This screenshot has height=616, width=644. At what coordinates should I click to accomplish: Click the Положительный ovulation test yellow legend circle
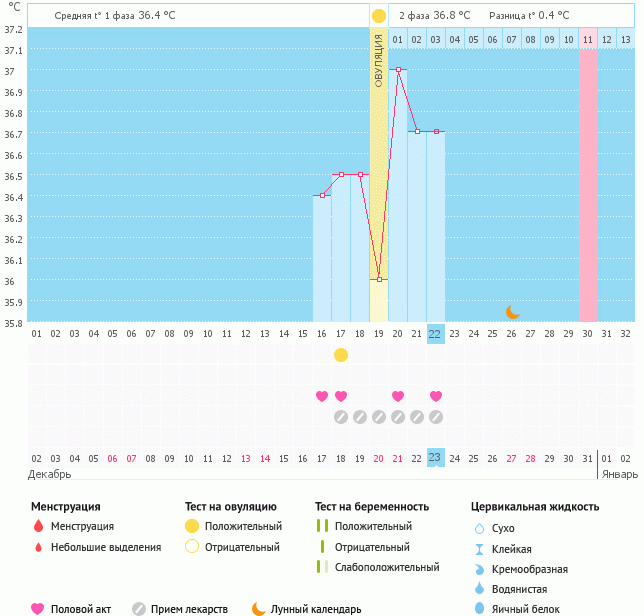[192, 526]
